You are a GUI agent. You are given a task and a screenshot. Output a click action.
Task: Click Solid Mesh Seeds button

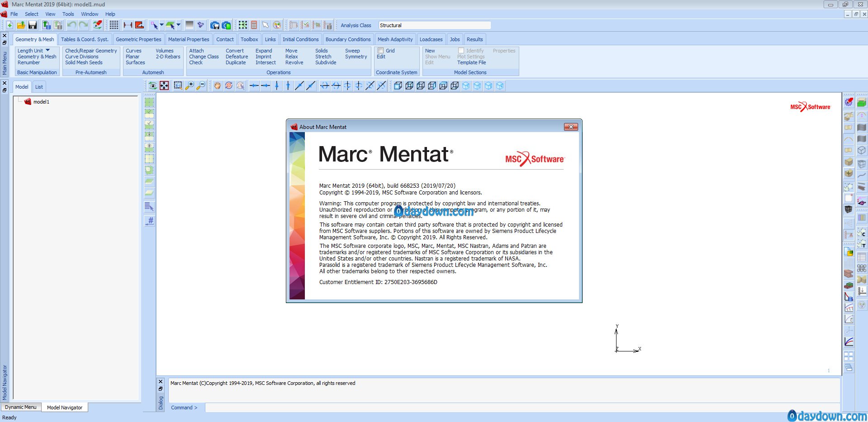(84, 62)
